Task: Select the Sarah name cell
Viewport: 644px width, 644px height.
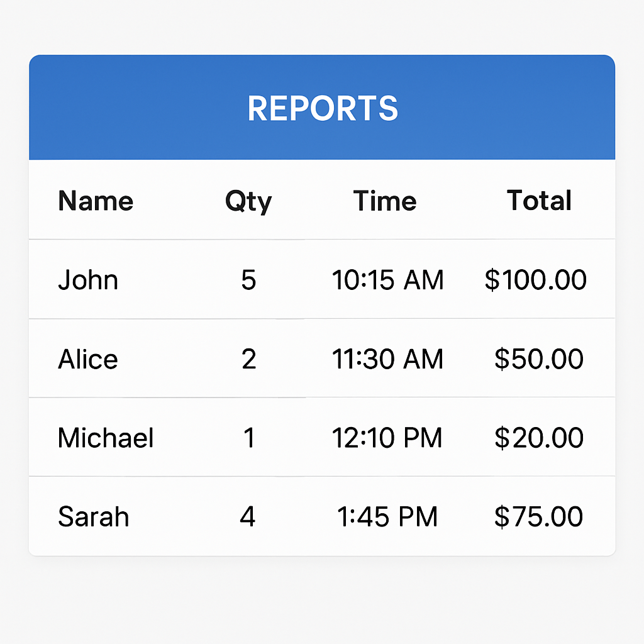Action: (94, 517)
